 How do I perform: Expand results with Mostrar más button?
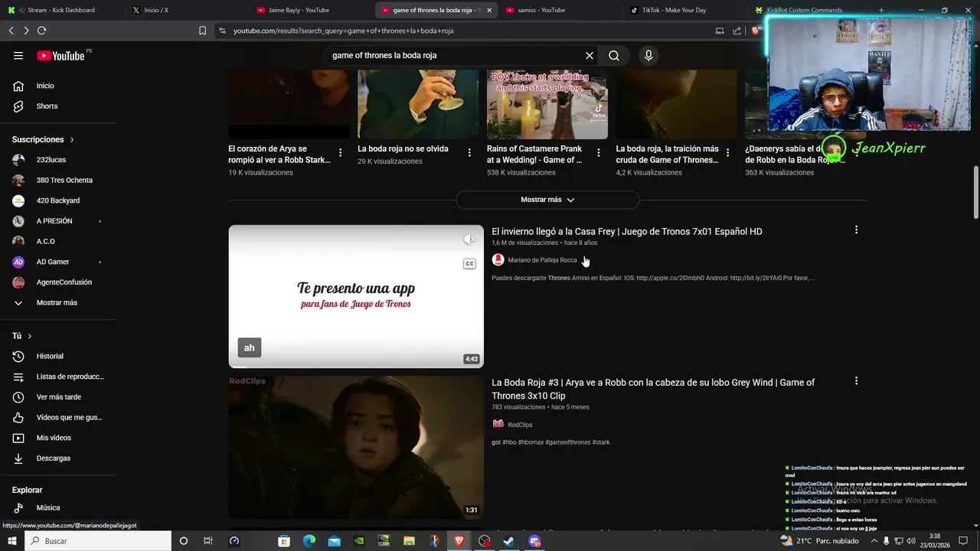(x=547, y=200)
